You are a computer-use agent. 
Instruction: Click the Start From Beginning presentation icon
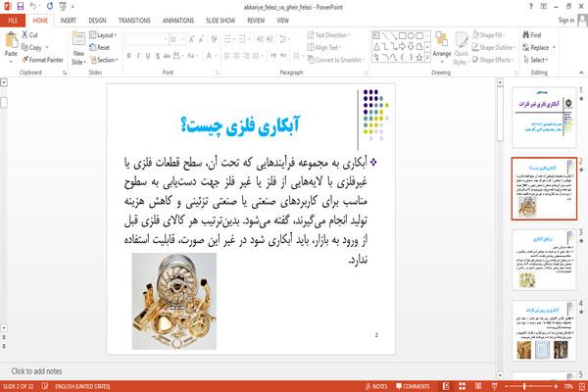click(63, 6)
